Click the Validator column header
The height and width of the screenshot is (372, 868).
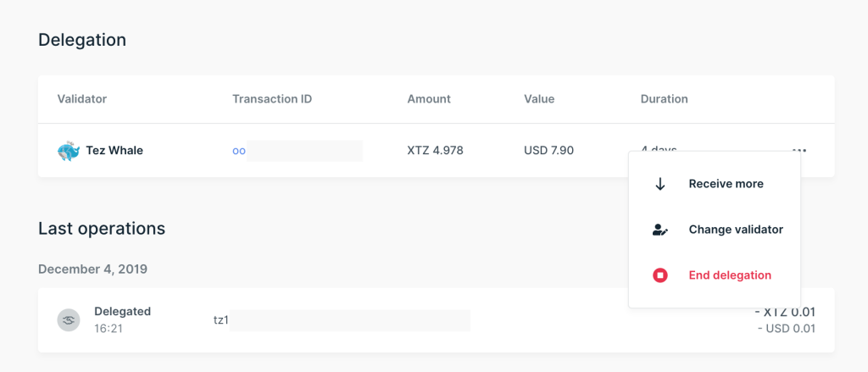(x=82, y=99)
